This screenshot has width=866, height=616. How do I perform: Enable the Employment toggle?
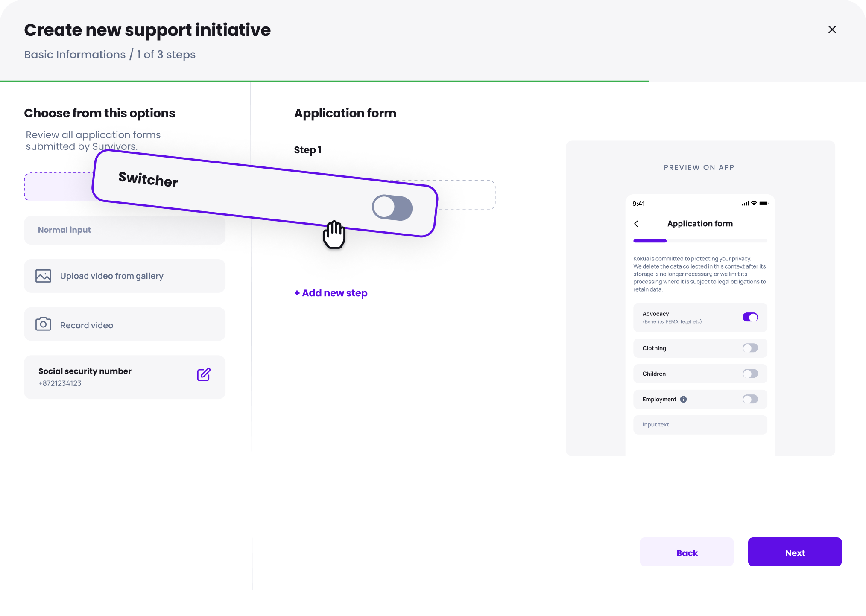750,399
